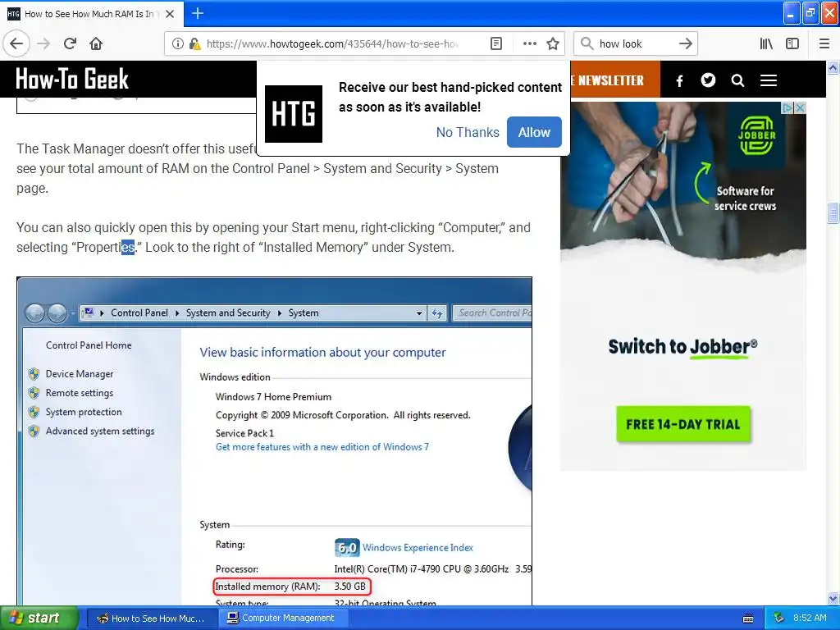Close the How to See How Much RAM tab

pyautogui.click(x=170, y=14)
